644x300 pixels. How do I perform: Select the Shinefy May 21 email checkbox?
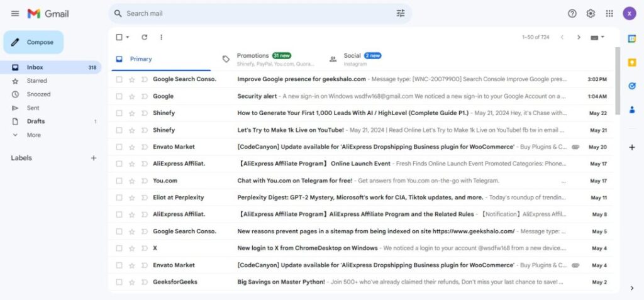click(x=119, y=130)
